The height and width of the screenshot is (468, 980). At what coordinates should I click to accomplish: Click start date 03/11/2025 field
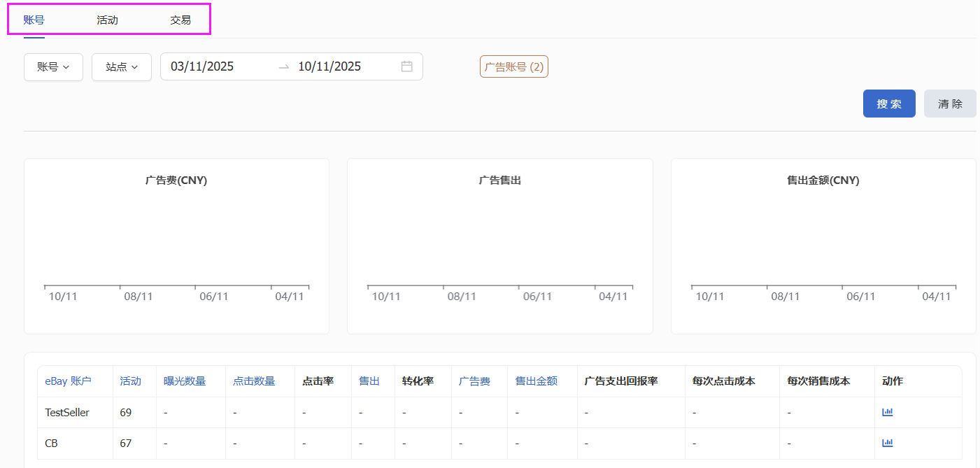[203, 67]
